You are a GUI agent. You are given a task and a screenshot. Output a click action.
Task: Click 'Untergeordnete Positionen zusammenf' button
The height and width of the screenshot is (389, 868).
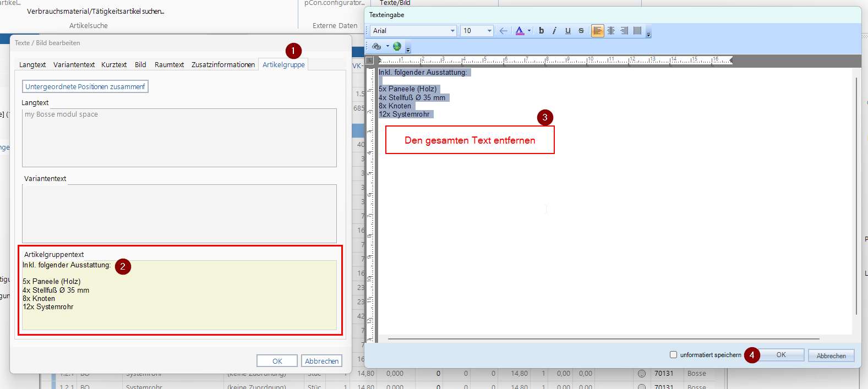pos(85,87)
